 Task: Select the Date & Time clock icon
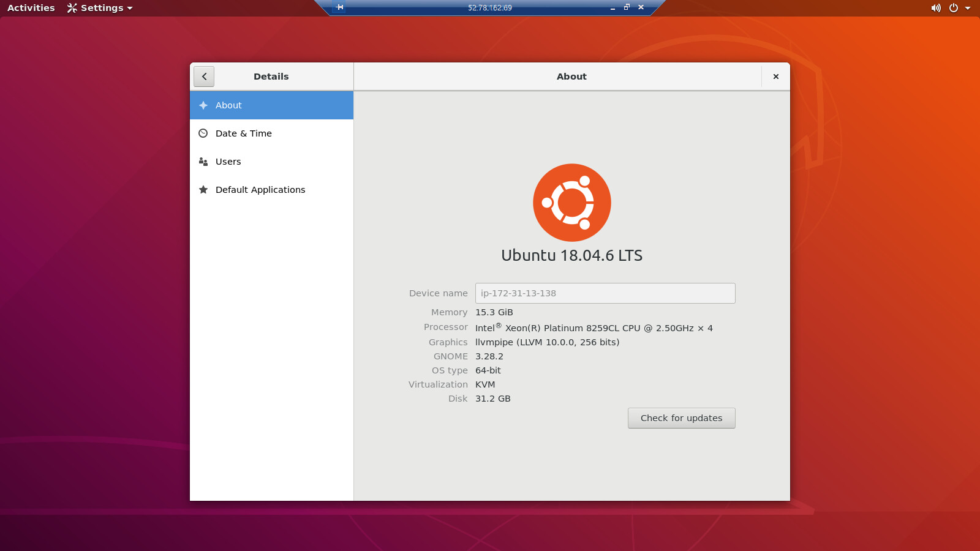pos(203,133)
